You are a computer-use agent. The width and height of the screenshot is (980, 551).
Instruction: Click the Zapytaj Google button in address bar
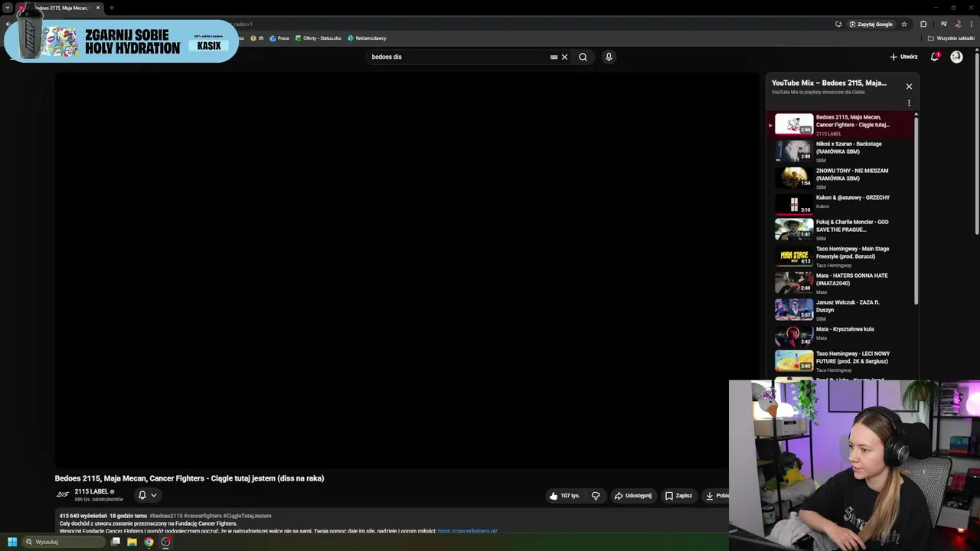coord(871,24)
